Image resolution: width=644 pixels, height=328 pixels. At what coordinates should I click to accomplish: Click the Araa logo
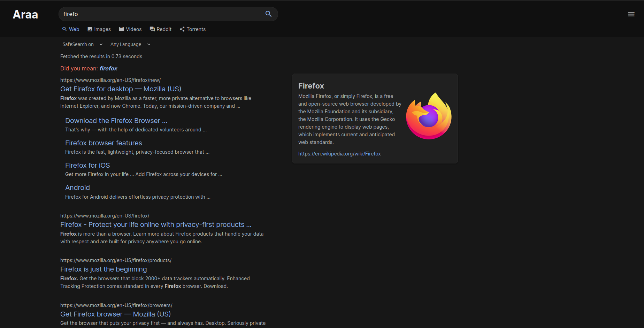pos(25,14)
